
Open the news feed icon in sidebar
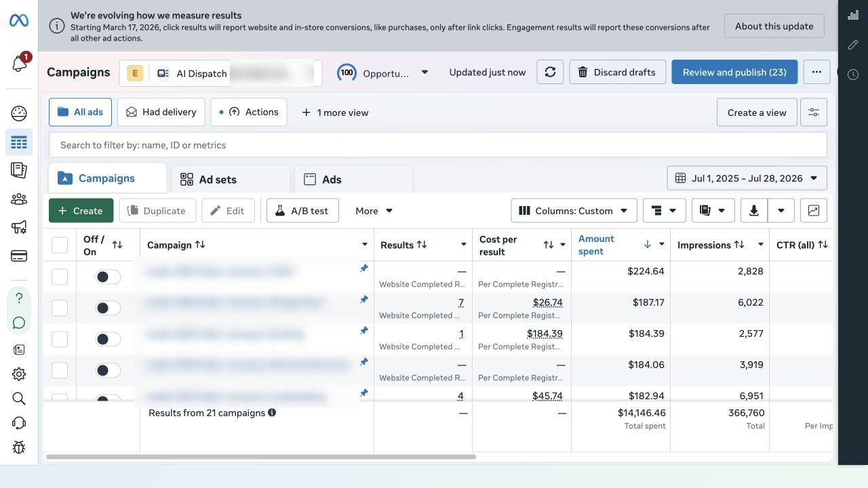pyautogui.click(x=19, y=350)
